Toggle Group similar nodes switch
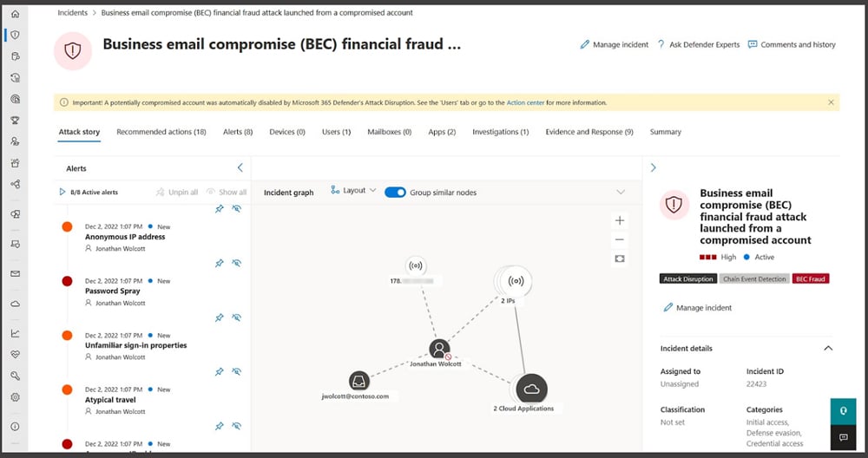Image resolution: width=868 pixels, height=458 pixels. tap(395, 192)
